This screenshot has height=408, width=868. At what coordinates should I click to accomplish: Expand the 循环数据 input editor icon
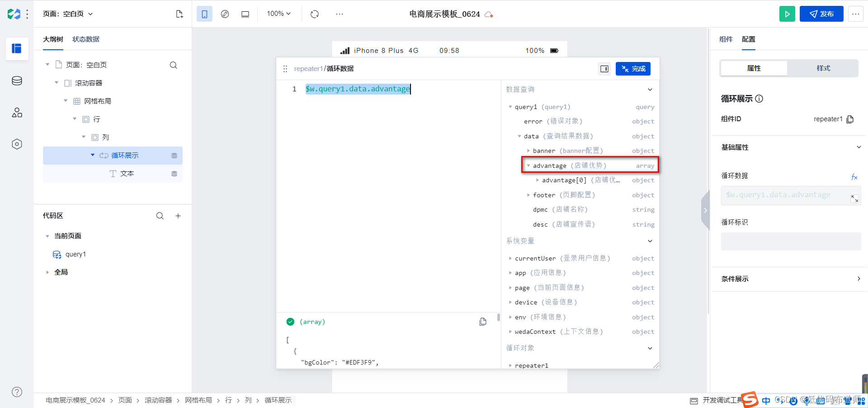coord(854,199)
